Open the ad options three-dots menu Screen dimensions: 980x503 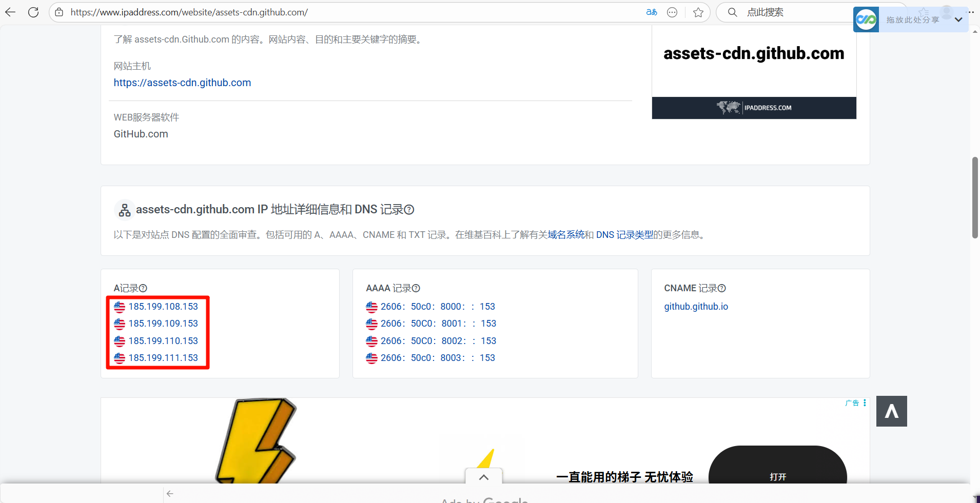[x=865, y=403]
